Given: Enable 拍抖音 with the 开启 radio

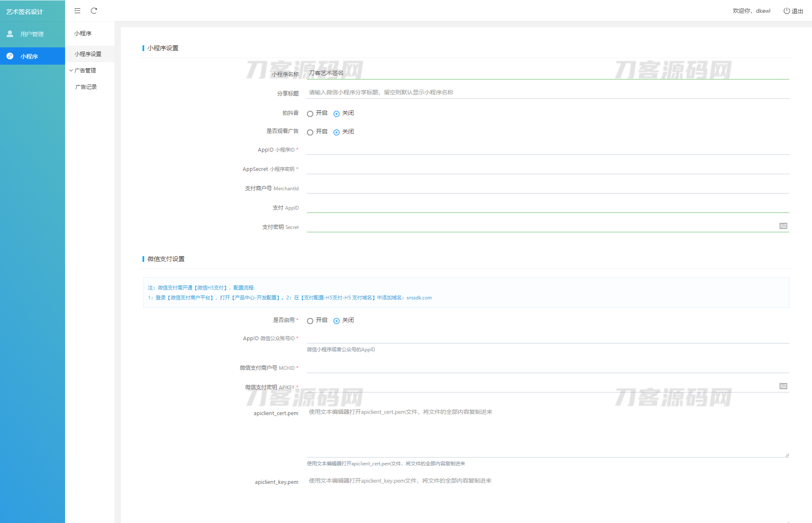Looking at the screenshot, I should 310,114.
